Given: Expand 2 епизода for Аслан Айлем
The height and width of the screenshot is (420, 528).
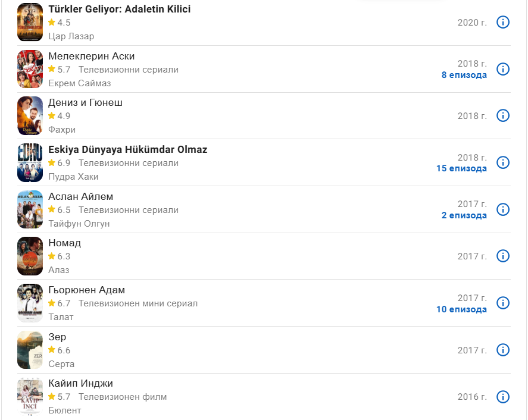Looking at the screenshot, I should [x=464, y=215].
